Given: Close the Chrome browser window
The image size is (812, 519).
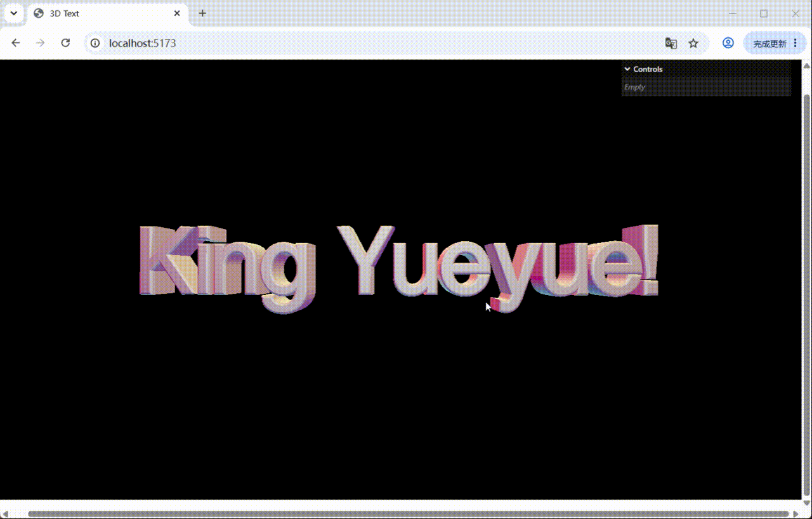Looking at the screenshot, I should click(796, 13).
